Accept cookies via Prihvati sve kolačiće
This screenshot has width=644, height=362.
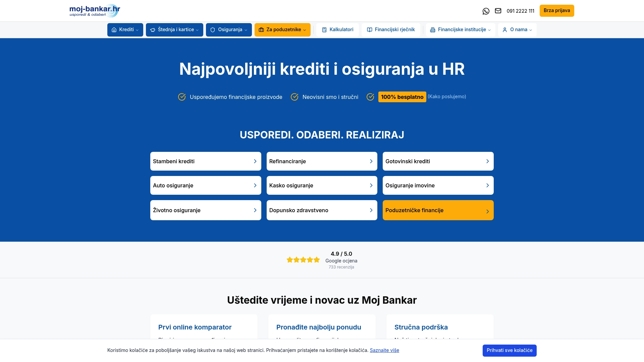pos(509,350)
